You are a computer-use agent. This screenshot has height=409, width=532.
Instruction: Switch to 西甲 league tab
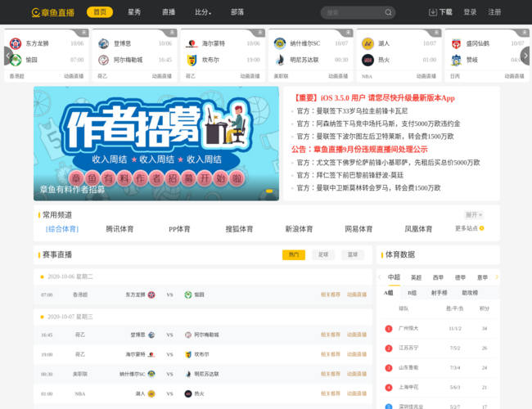[438, 277]
